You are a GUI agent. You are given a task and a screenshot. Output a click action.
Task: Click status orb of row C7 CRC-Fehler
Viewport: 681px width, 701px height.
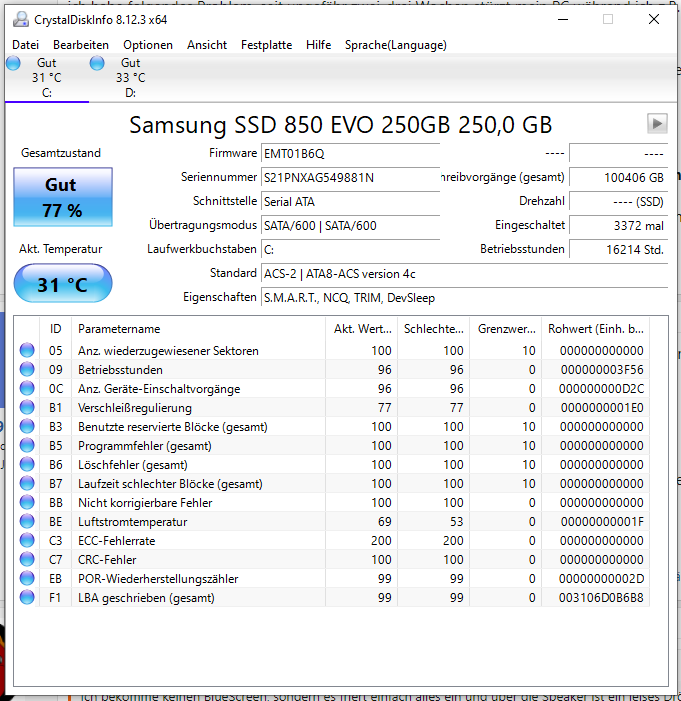tap(27, 559)
